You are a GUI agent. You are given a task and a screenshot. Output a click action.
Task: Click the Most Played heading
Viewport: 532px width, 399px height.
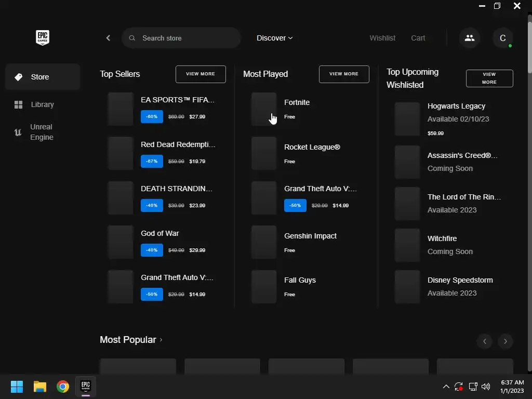(x=265, y=74)
